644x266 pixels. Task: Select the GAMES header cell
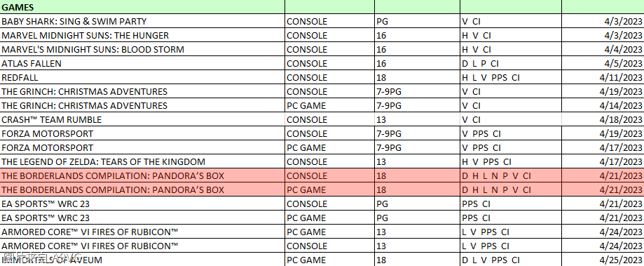[x=142, y=6]
